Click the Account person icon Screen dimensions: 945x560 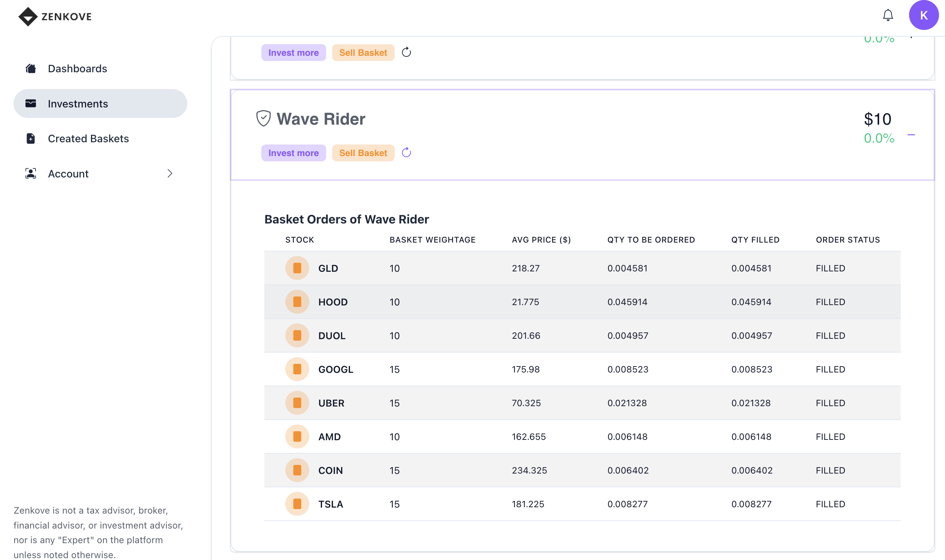pos(31,174)
